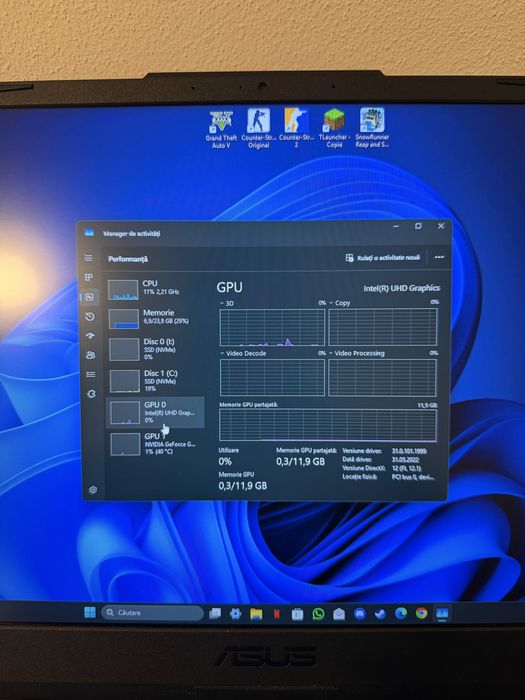Select the Disc 1 (C:) entry
The height and width of the screenshot is (700, 525).
155,381
